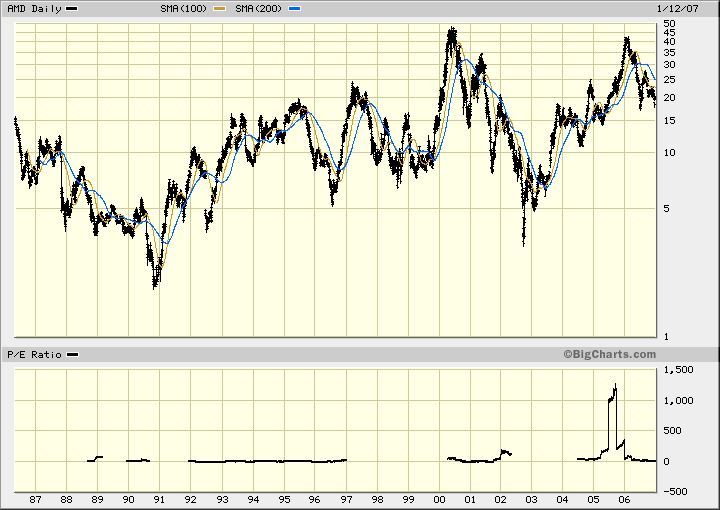Click the 93 year label

coord(222,499)
